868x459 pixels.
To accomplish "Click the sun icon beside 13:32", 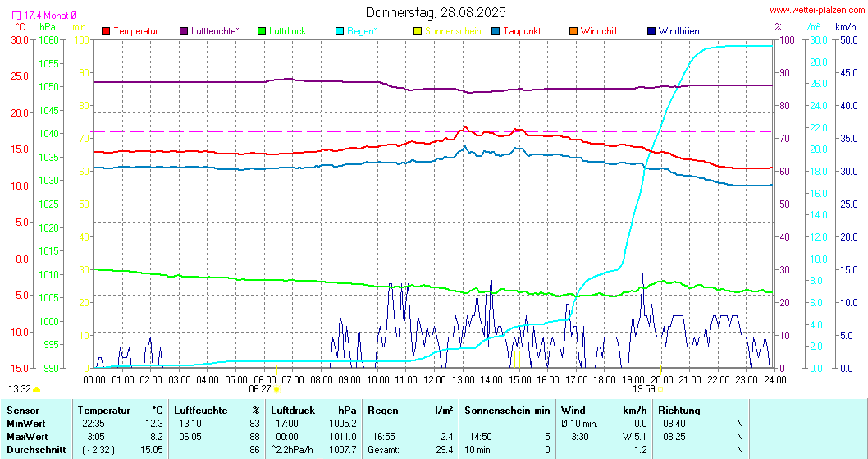I will (37, 389).
